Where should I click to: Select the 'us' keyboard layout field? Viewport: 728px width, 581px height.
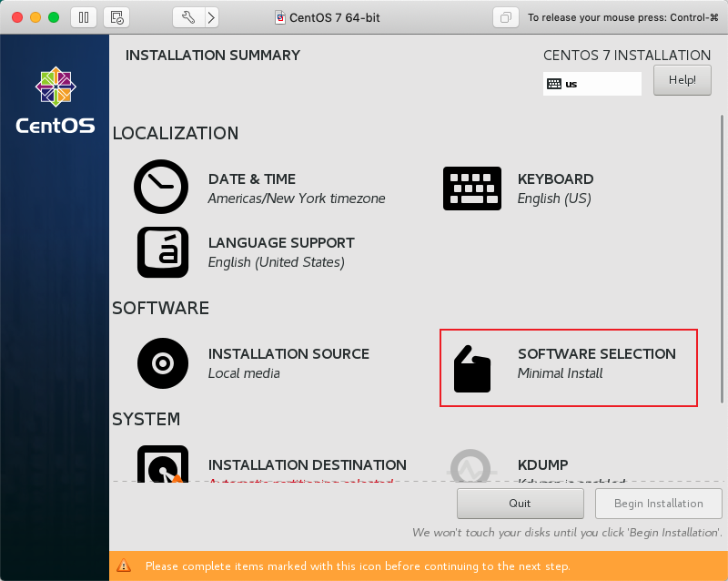[592, 84]
